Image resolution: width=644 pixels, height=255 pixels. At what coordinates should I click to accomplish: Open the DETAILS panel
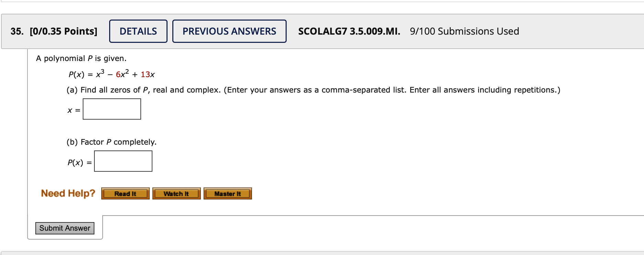point(138,31)
